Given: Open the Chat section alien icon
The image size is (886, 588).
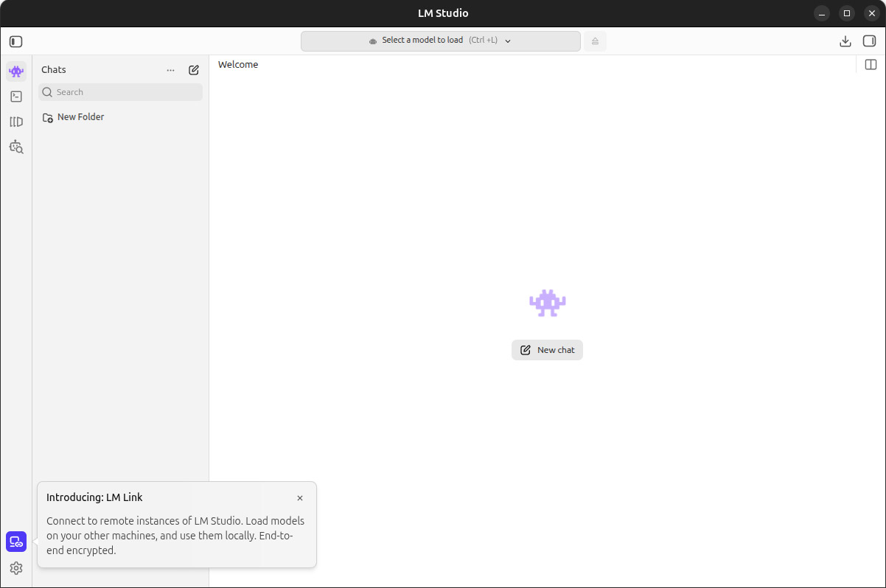Looking at the screenshot, I should point(16,71).
